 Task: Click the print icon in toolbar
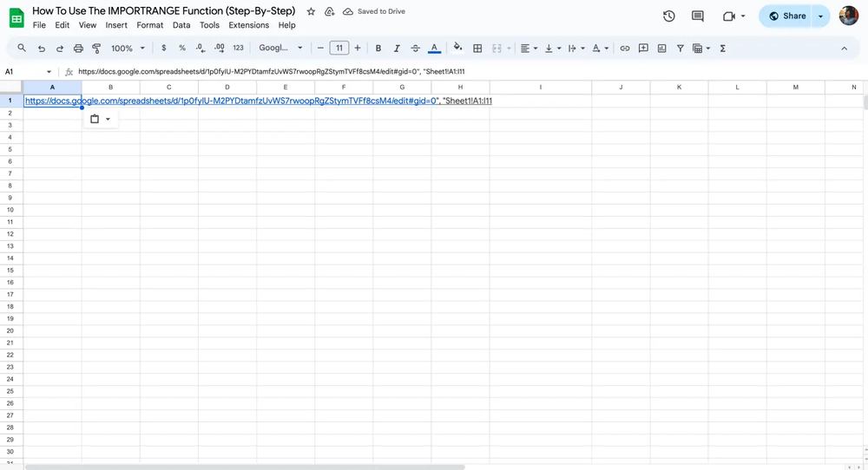78,49
